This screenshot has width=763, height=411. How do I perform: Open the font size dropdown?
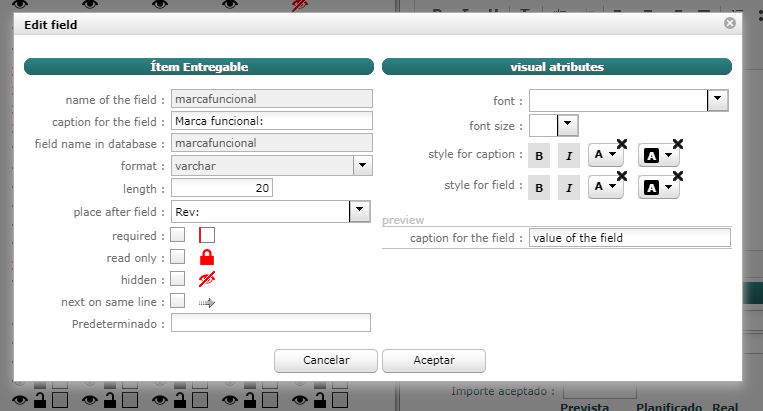coord(567,125)
